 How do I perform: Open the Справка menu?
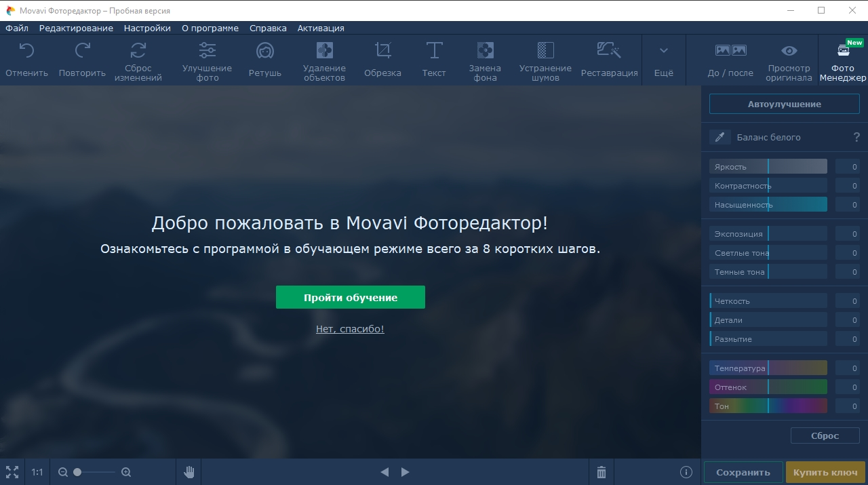point(268,28)
